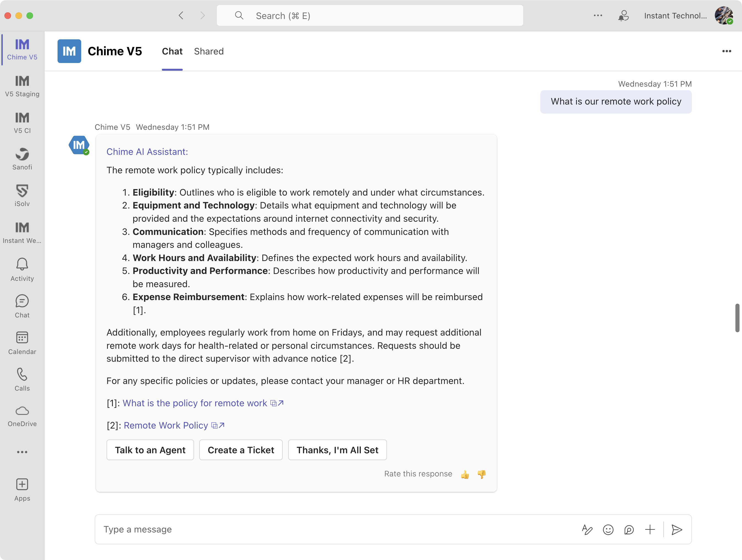Viewport: 742px width, 560px height.
Task: Go forward with the right arrow
Action: (202, 15)
